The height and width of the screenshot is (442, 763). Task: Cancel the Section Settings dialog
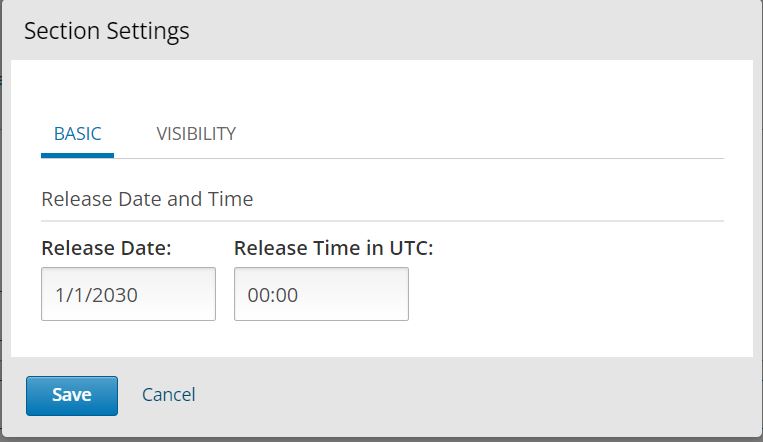click(169, 395)
